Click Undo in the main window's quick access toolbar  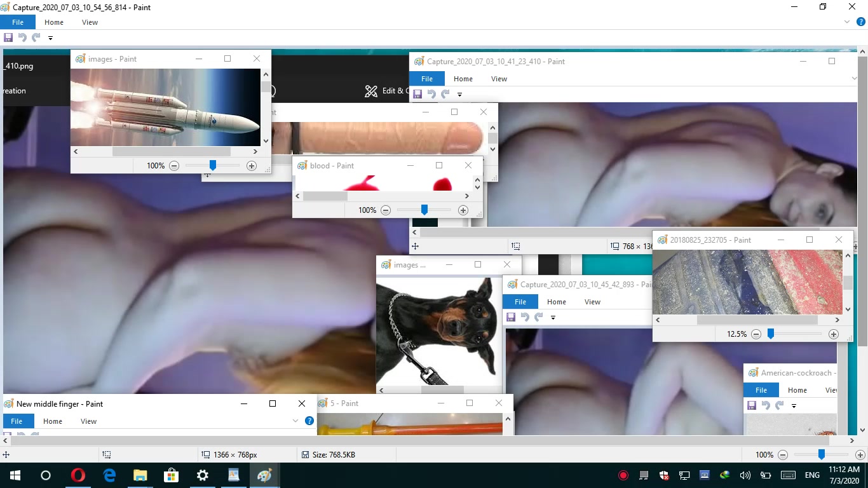click(22, 37)
